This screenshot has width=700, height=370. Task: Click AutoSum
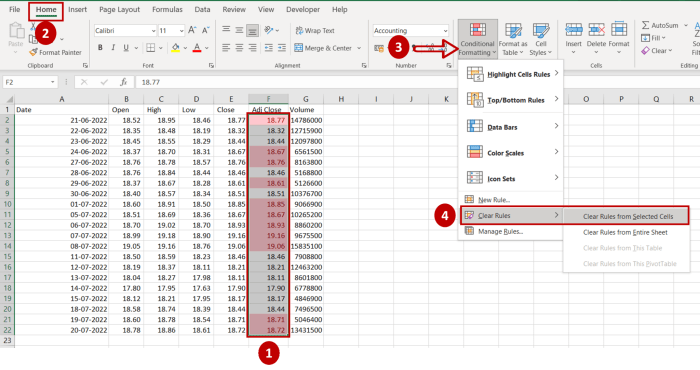click(661, 25)
